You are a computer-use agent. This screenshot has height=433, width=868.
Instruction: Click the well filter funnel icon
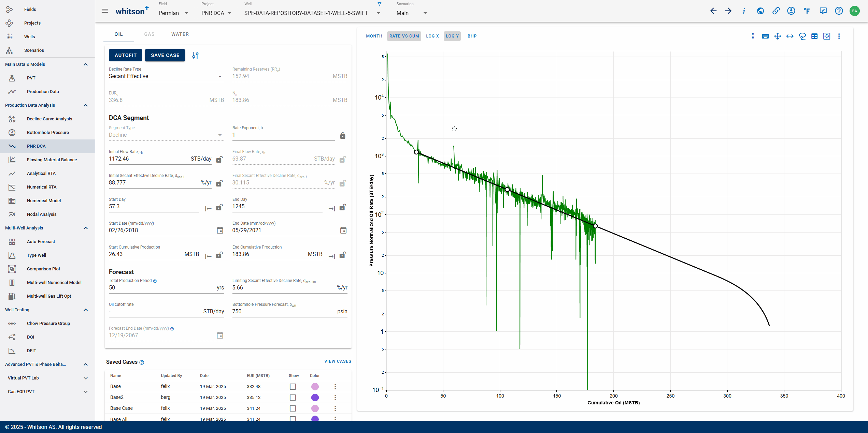[x=379, y=4]
